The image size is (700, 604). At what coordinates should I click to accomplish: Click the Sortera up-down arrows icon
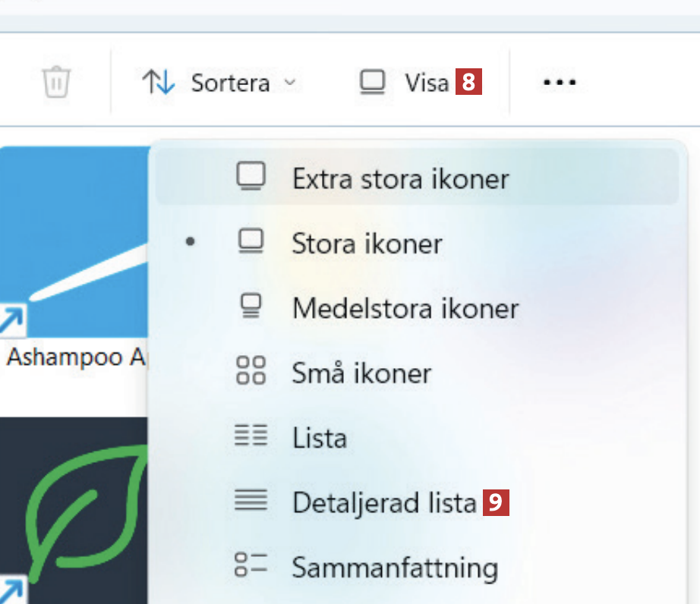pyautogui.click(x=159, y=82)
